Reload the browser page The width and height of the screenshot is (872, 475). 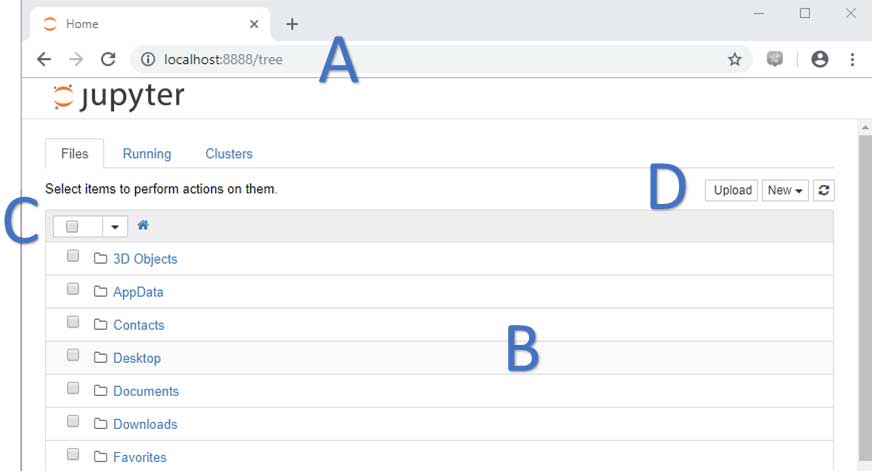pyautogui.click(x=108, y=59)
